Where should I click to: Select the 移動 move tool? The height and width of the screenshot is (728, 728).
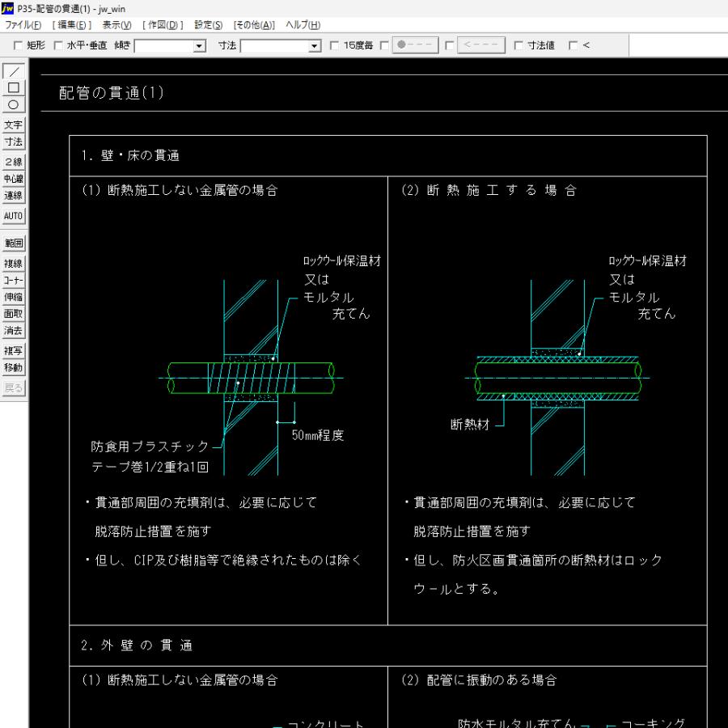pyautogui.click(x=14, y=368)
